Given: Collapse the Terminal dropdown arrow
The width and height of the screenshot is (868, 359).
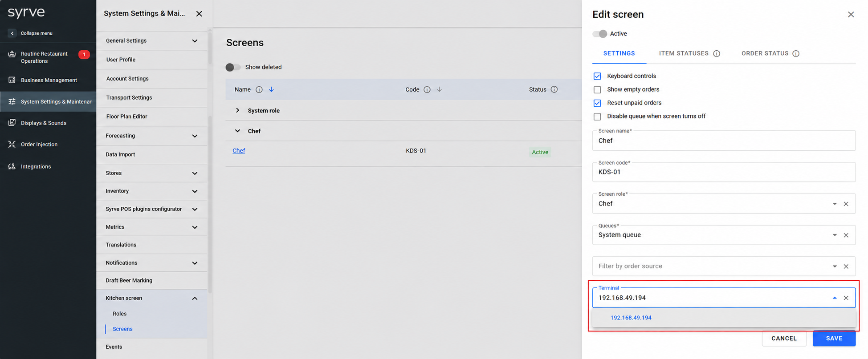Looking at the screenshot, I should (x=835, y=298).
